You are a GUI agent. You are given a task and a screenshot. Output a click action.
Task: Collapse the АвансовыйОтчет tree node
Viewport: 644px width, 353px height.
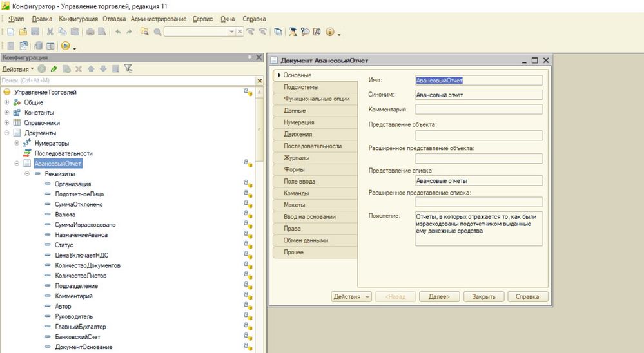click(17, 164)
